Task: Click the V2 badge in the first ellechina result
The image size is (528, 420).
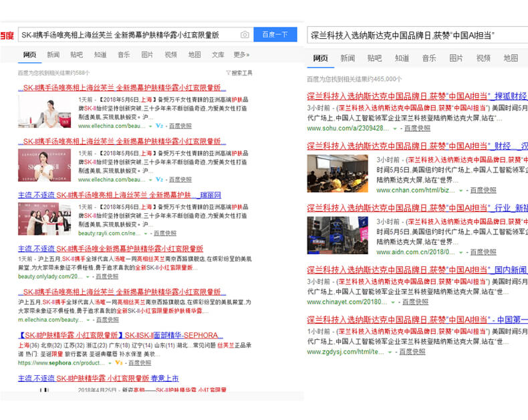Action: pos(160,125)
